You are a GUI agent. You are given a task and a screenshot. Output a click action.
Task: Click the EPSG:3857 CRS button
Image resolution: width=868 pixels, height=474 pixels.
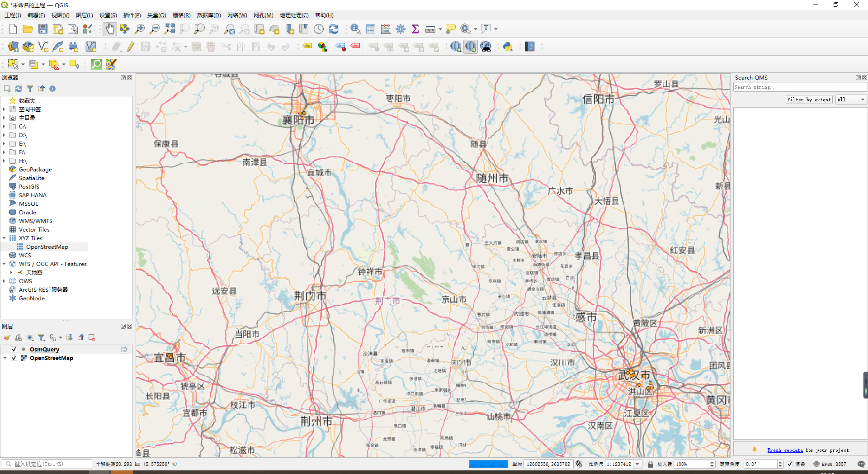click(x=830, y=464)
